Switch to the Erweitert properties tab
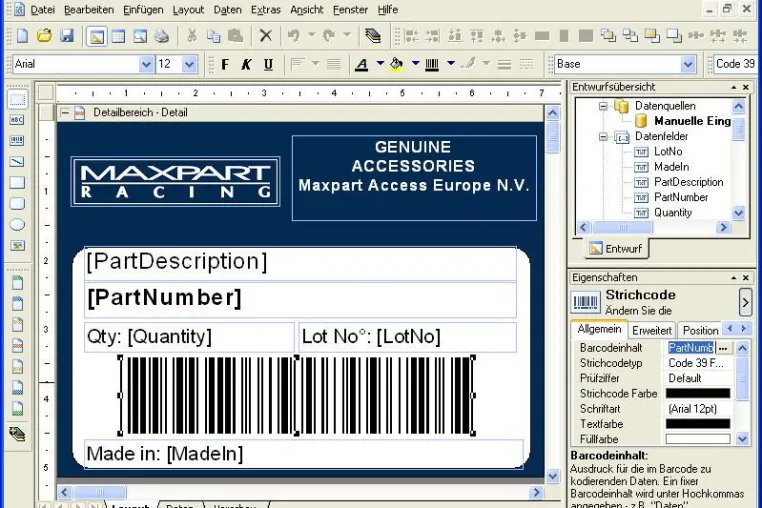The width and height of the screenshot is (762, 508). pos(651,331)
